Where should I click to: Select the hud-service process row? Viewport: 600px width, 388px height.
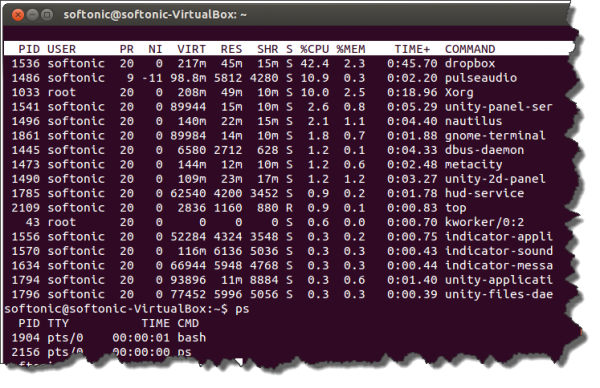coord(283,193)
